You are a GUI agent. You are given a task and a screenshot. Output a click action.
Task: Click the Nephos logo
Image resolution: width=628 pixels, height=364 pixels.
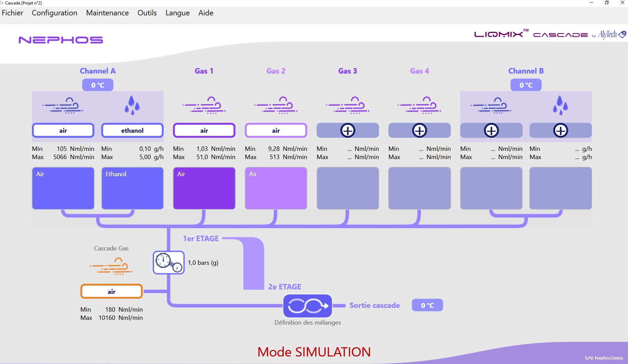61,39
